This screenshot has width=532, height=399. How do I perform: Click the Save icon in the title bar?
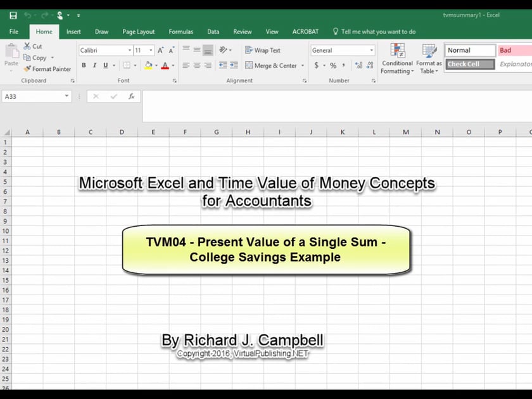13,15
